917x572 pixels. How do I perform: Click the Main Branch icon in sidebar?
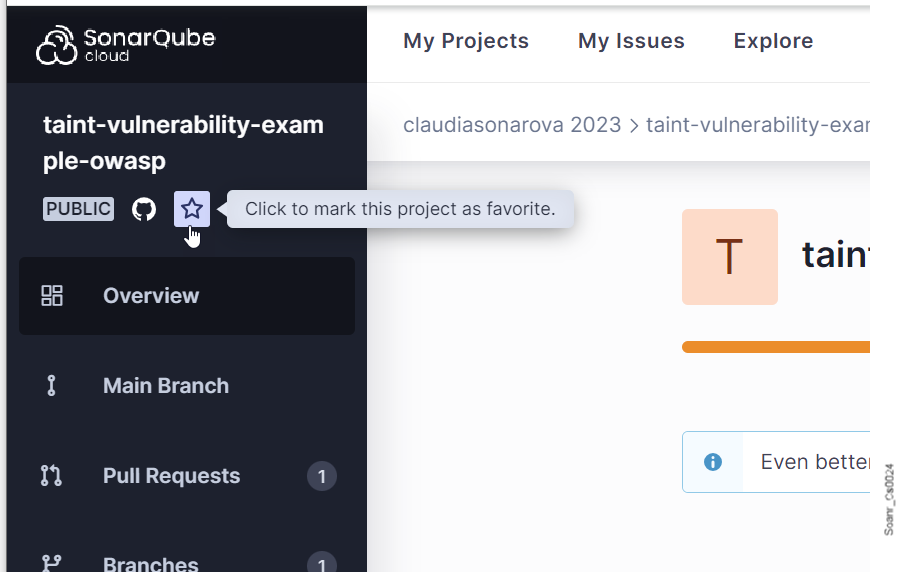click(52, 386)
